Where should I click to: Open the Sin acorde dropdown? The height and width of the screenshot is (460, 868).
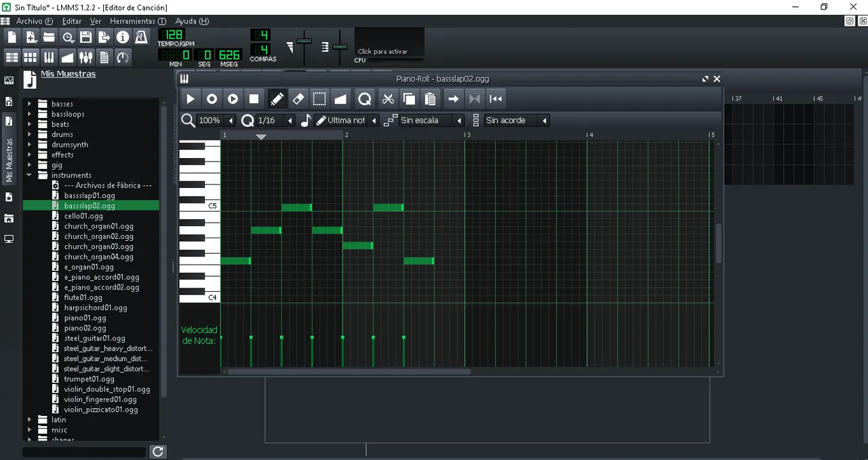[x=517, y=120]
